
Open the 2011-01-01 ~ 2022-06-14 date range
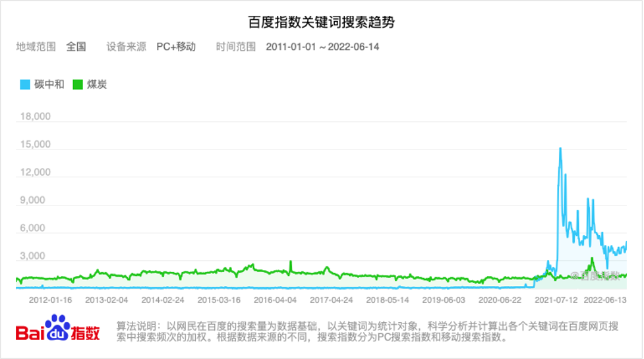(x=322, y=47)
